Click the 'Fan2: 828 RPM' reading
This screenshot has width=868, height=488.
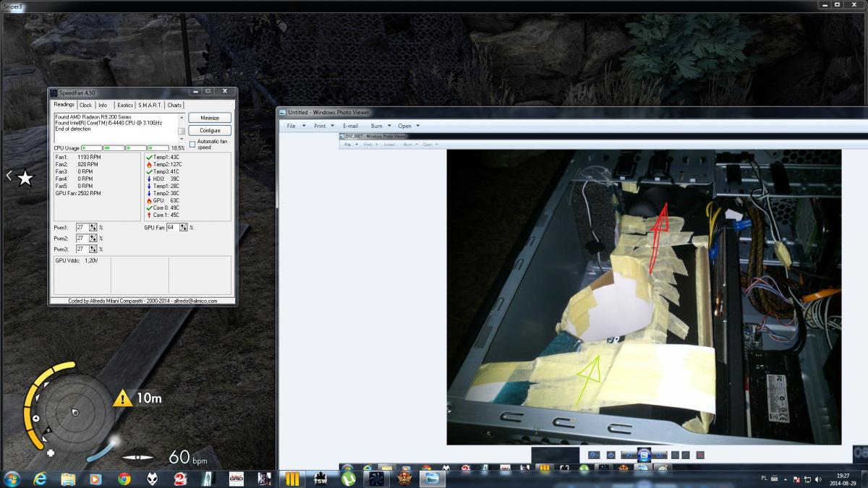click(x=78, y=164)
